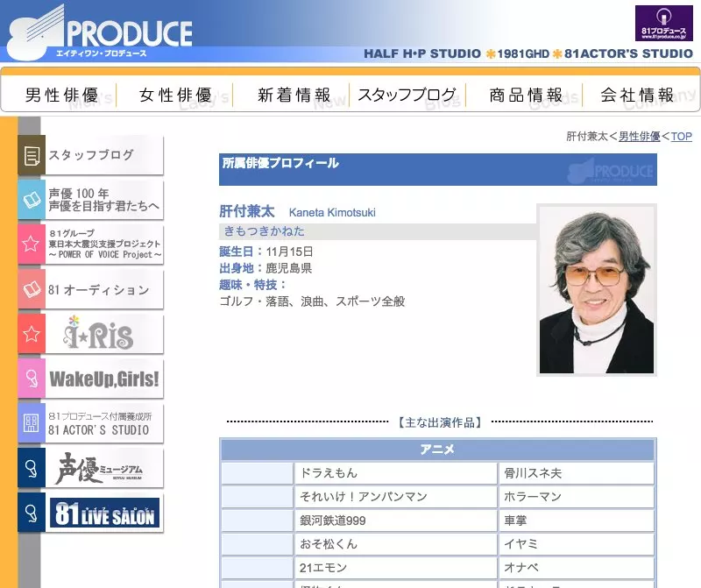The height and width of the screenshot is (588, 701).
Task: Click the 21エモン table cell
Action: click(x=396, y=568)
